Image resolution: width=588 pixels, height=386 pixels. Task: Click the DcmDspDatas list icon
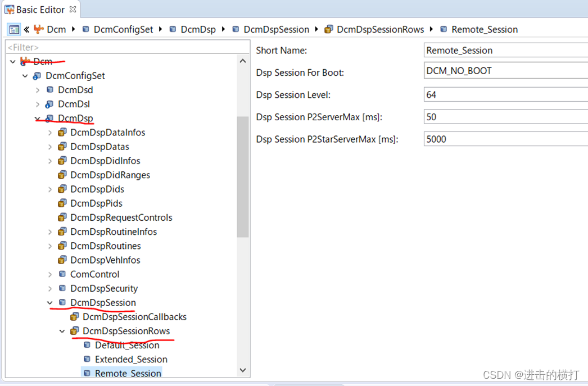(x=62, y=147)
